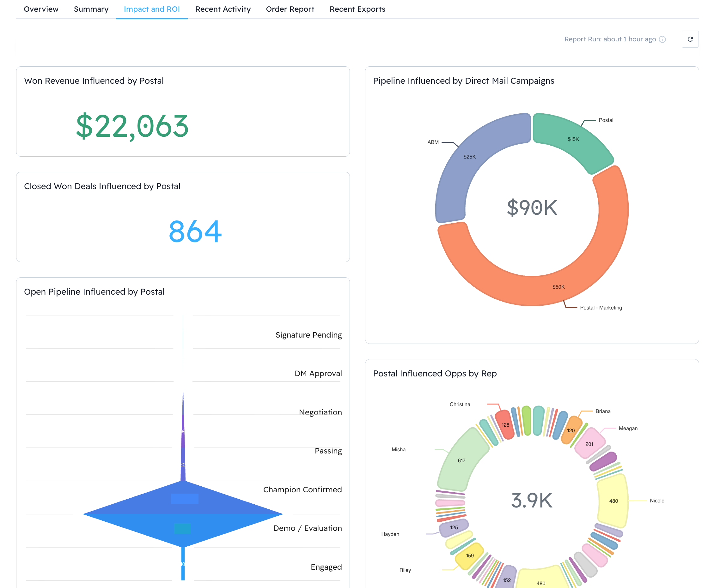Go to the Order Report tab
The height and width of the screenshot is (588, 720).
290,9
